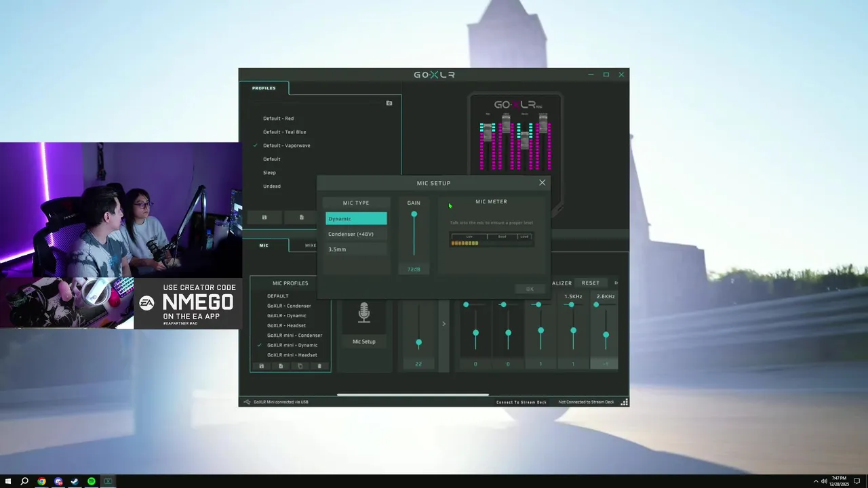Click the taskbar clock showing 7:47 PM
868x488 pixels.
[x=840, y=481]
